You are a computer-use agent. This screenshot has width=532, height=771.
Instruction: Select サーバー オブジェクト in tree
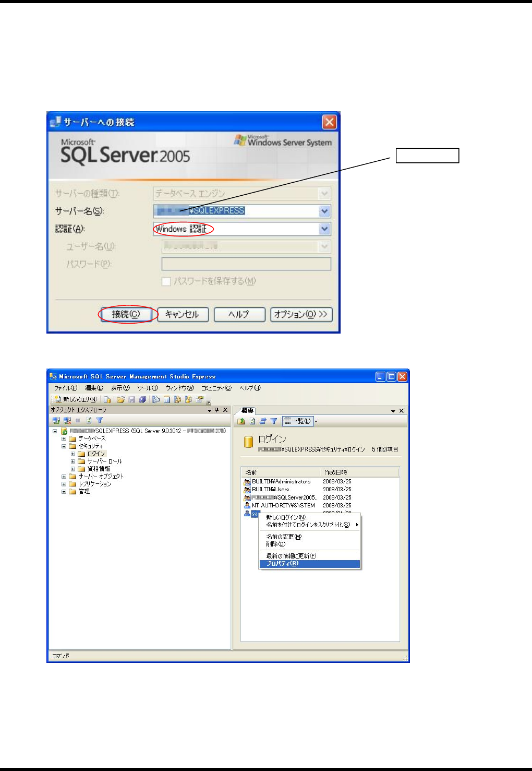point(101,477)
